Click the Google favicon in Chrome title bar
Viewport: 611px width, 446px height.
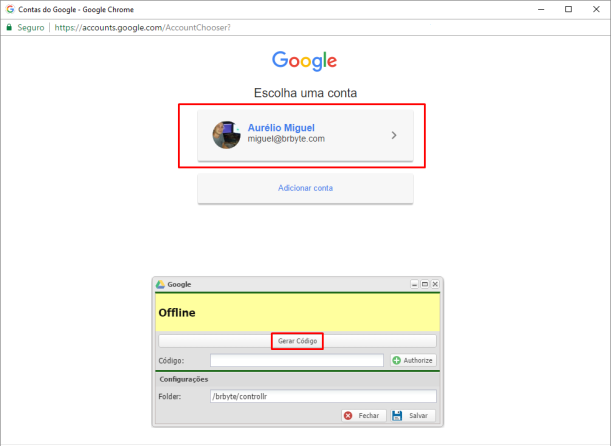[9, 8]
